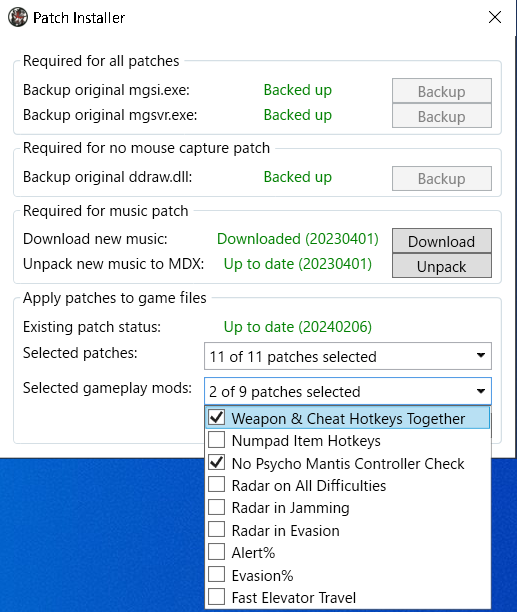This screenshot has height=612, width=517.
Task: Enable Numpad Item Hotkeys checkbox
Action: pyautogui.click(x=217, y=440)
